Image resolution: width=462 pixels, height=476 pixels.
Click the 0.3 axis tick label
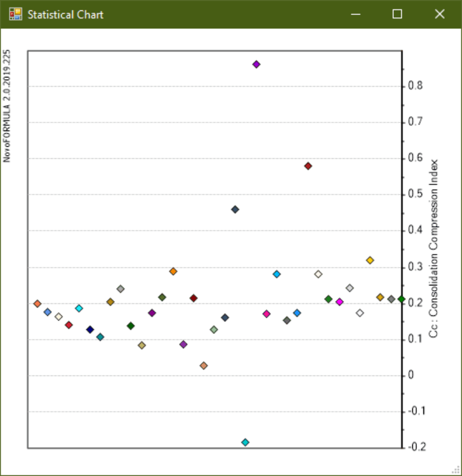coord(415,267)
